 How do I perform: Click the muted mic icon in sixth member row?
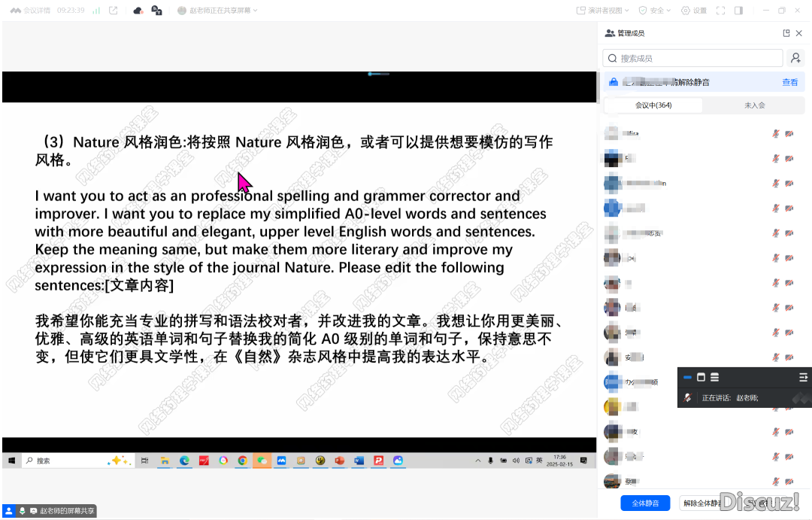pyautogui.click(x=776, y=257)
